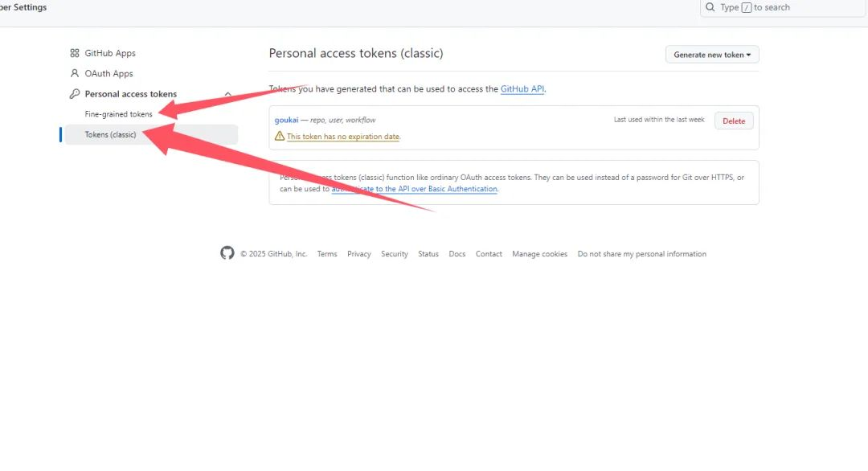Click the GitHub Octocat footer logo
Image resolution: width=868 pixels, height=471 pixels.
pyautogui.click(x=227, y=253)
